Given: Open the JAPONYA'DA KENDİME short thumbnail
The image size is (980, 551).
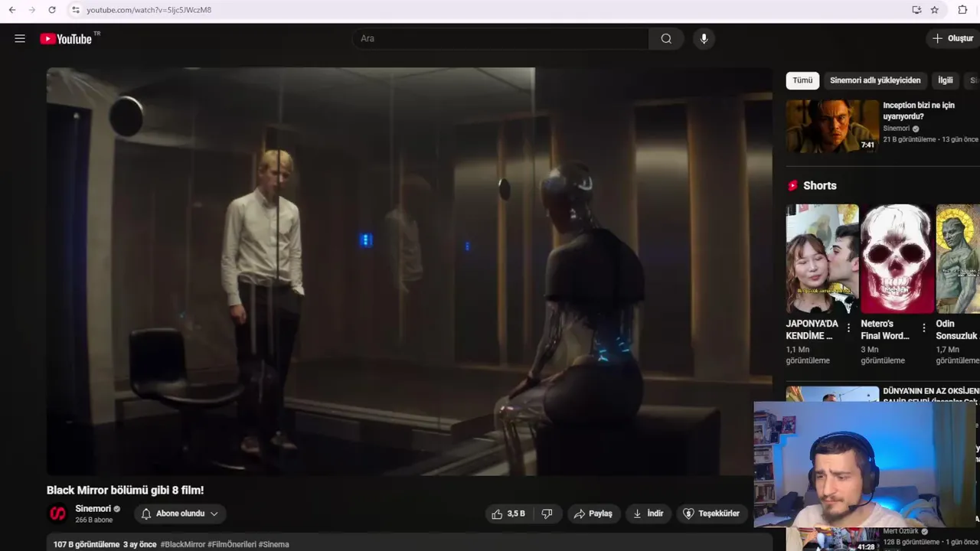Looking at the screenshot, I should 822,259.
